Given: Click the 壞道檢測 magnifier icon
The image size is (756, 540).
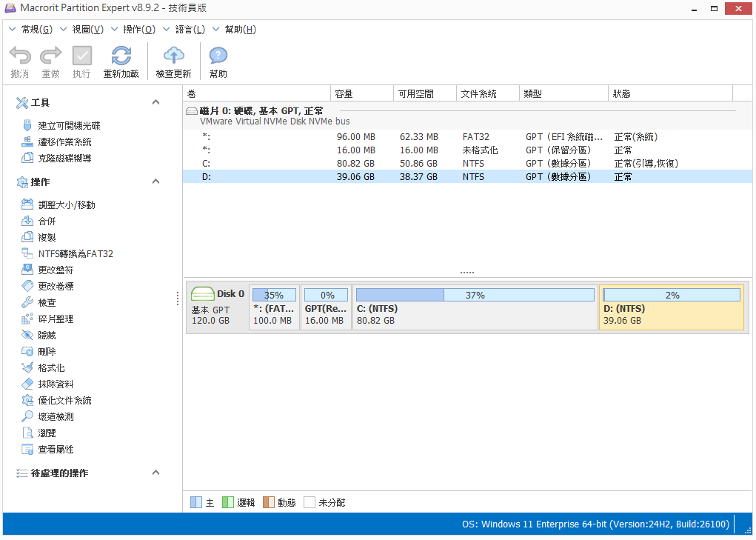Looking at the screenshot, I should (x=27, y=416).
